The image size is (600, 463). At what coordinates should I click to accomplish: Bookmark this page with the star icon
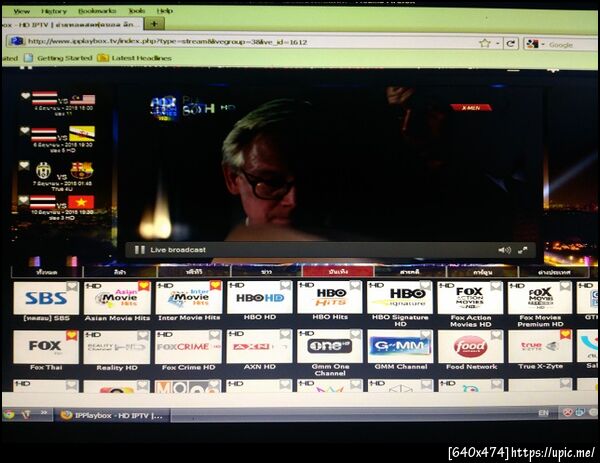pos(484,43)
